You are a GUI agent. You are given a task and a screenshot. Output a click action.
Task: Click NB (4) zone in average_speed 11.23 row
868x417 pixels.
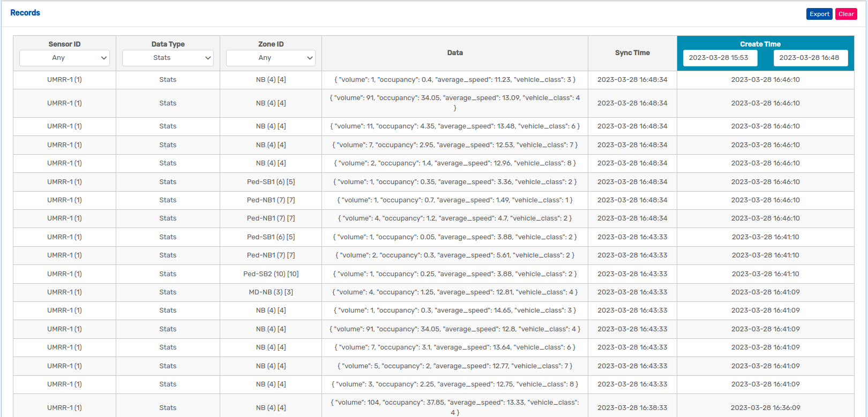(x=271, y=80)
